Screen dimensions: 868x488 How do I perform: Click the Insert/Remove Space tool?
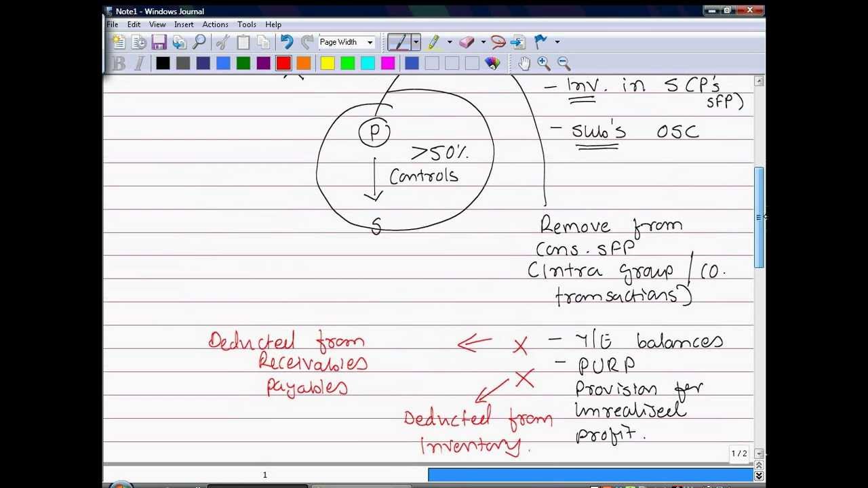(518, 42)
